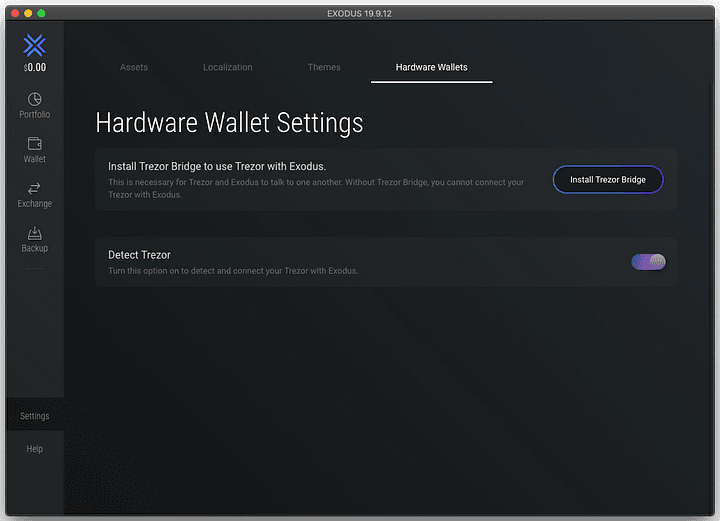Switch to the Localization tab
The image size is (720, 521).
(x=228, y=67)
